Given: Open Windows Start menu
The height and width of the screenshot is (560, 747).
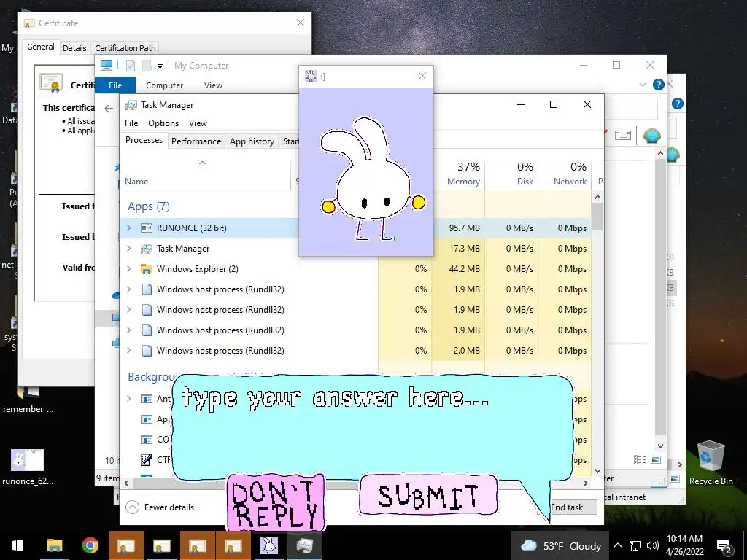Looking at the screenshot, I should pyautogui.click(x=18, y=545).
